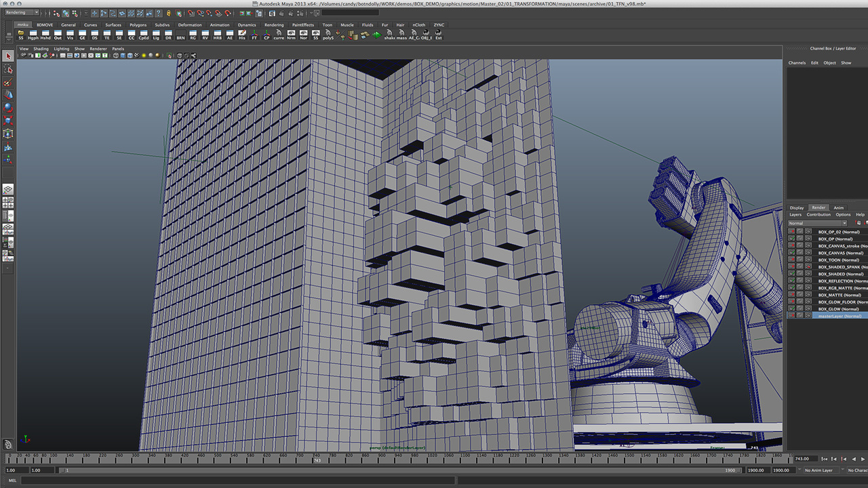Open the No Anim Layer dropdown

point(819,470)
